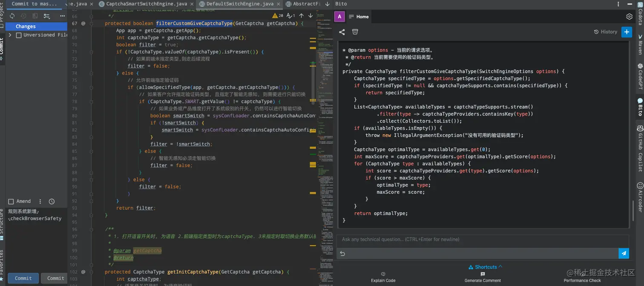Switch to DefaultSwitchEngine.java tab
This screenshot has width=644, height=286.
coord(240,4)
